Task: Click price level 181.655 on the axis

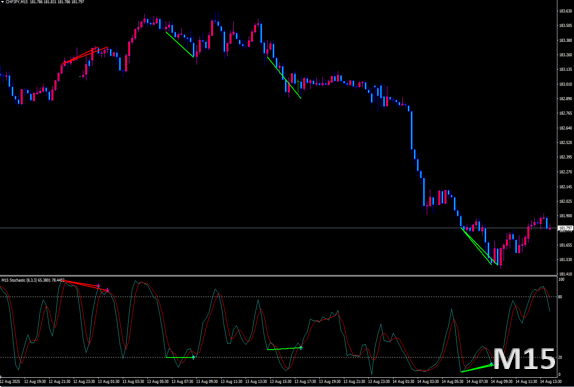Action: (565, 245)
